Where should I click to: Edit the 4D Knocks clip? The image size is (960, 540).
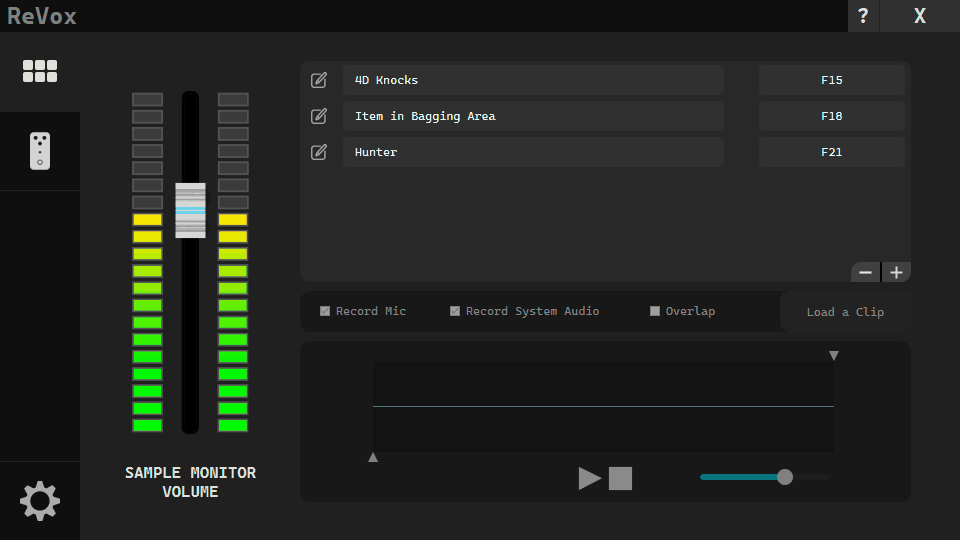pyautogui.click(x=319, y=80)
